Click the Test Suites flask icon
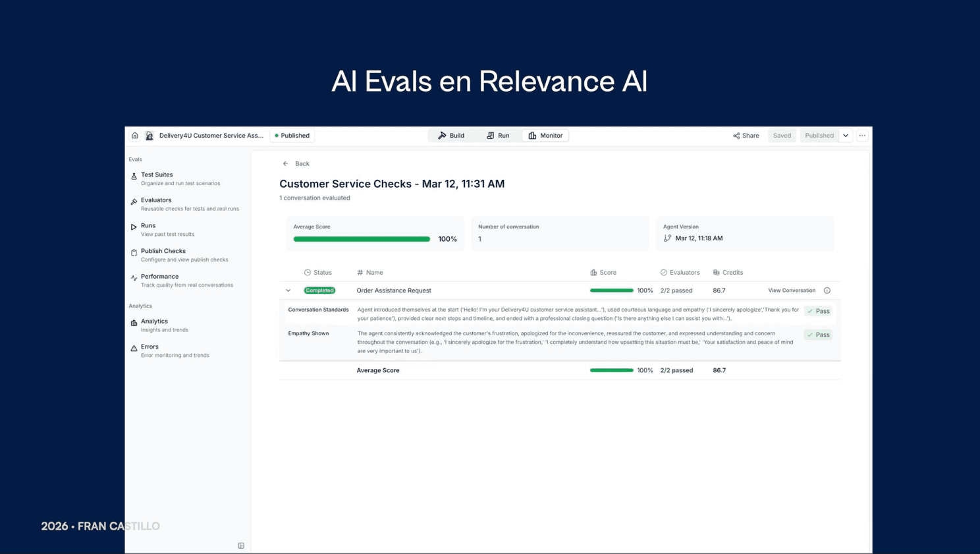Image resolution: width=980 pixels, height=554 pixels. 134,177
